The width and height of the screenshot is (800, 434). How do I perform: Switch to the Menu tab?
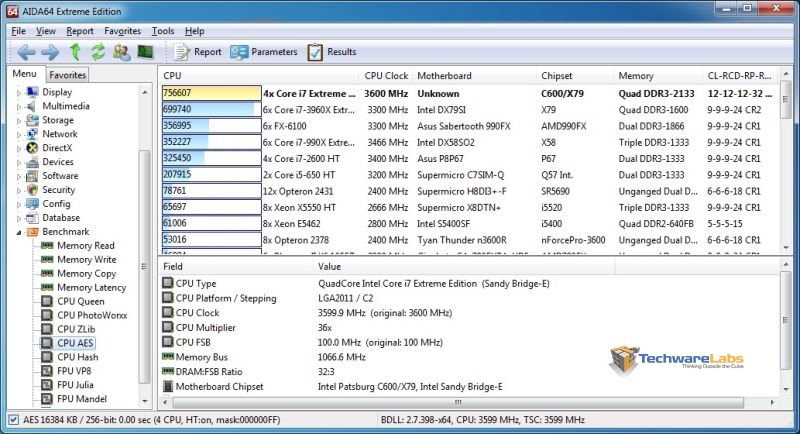[x=24, y=74]
